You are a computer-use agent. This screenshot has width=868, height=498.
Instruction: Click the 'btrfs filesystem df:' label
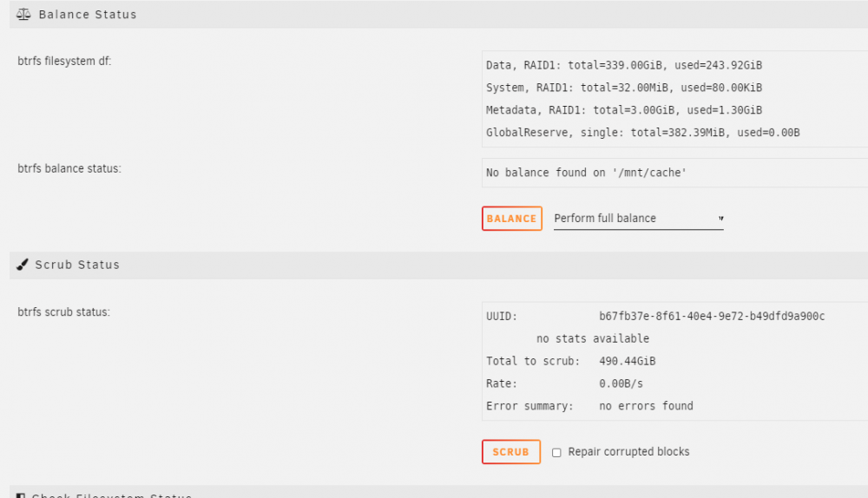click(x=64, y=61)
